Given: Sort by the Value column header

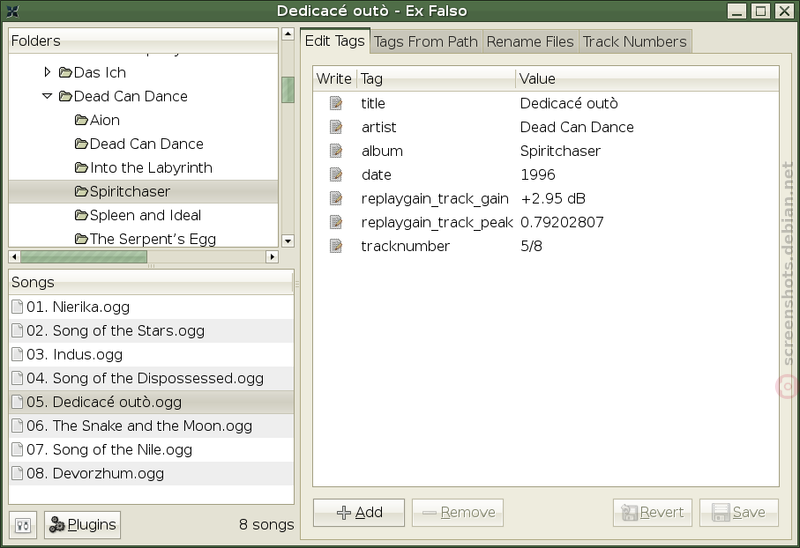Looking at the screenshot, I should [647, 79].
